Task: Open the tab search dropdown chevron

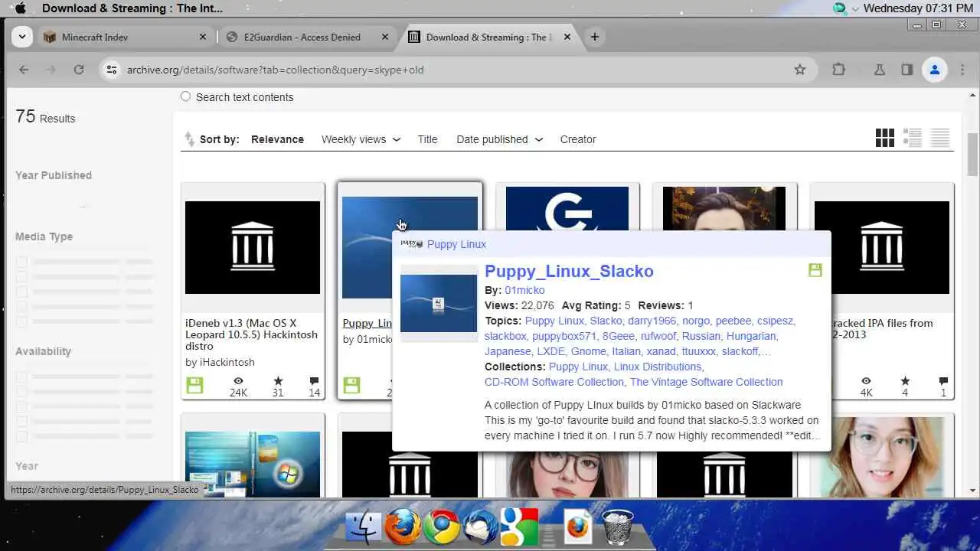Action: point(22,37)
